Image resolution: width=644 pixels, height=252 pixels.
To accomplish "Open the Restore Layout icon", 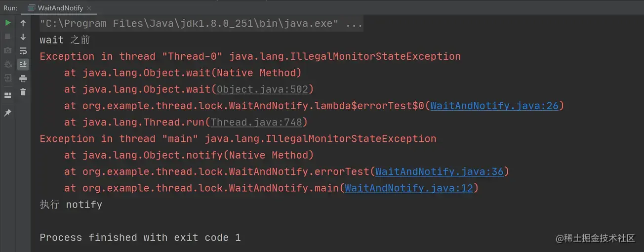I will tap(8, 95).
